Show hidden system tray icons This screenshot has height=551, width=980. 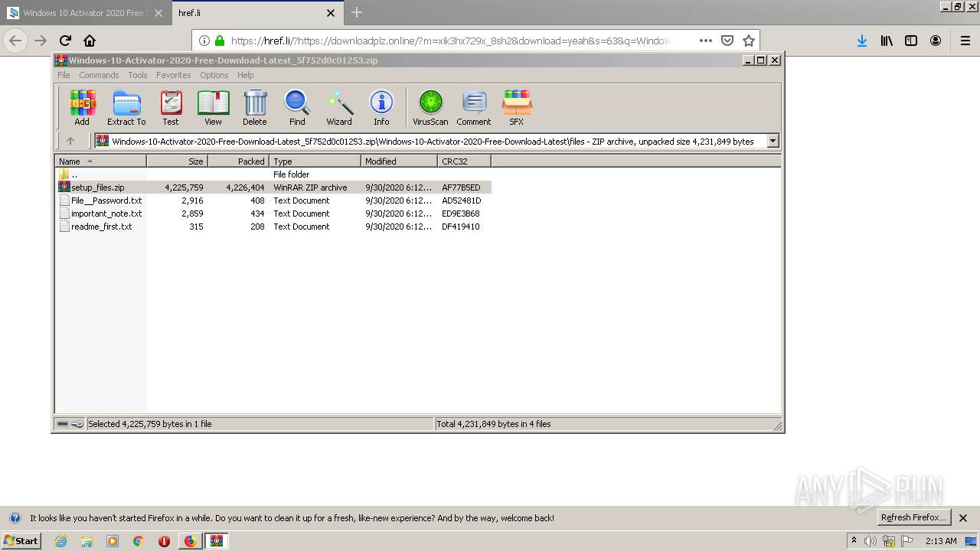pos(854,540)
